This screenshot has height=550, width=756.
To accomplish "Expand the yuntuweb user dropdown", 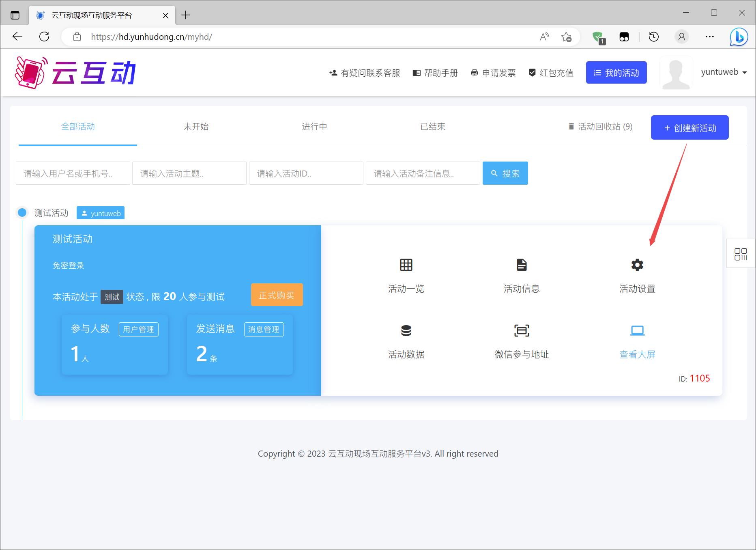I will (x=724, y=72).
